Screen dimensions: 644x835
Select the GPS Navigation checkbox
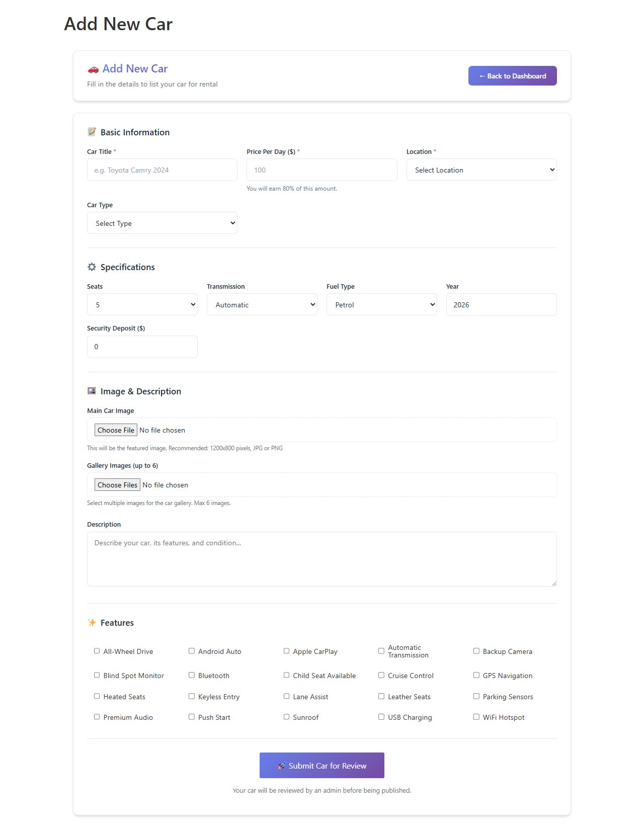[476, 675]
